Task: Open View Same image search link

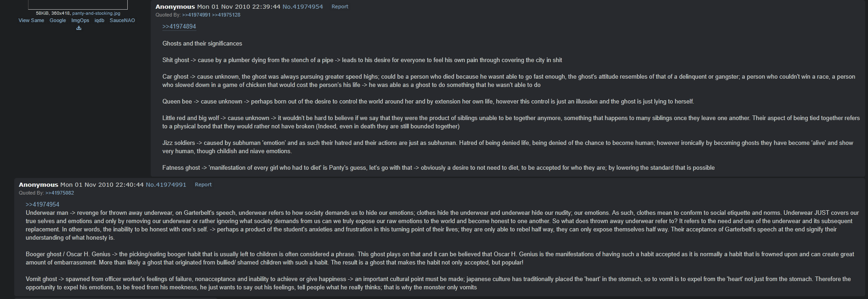Action: [31, 20]
